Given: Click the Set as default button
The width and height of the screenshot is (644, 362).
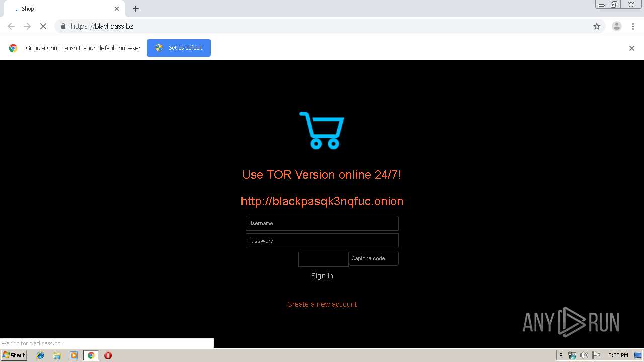Looking at the screenshot, I should pos(179,48).
